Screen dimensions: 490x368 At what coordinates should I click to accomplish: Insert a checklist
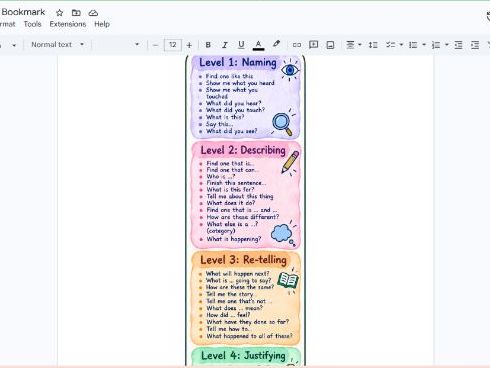click(x=390, y=45)
